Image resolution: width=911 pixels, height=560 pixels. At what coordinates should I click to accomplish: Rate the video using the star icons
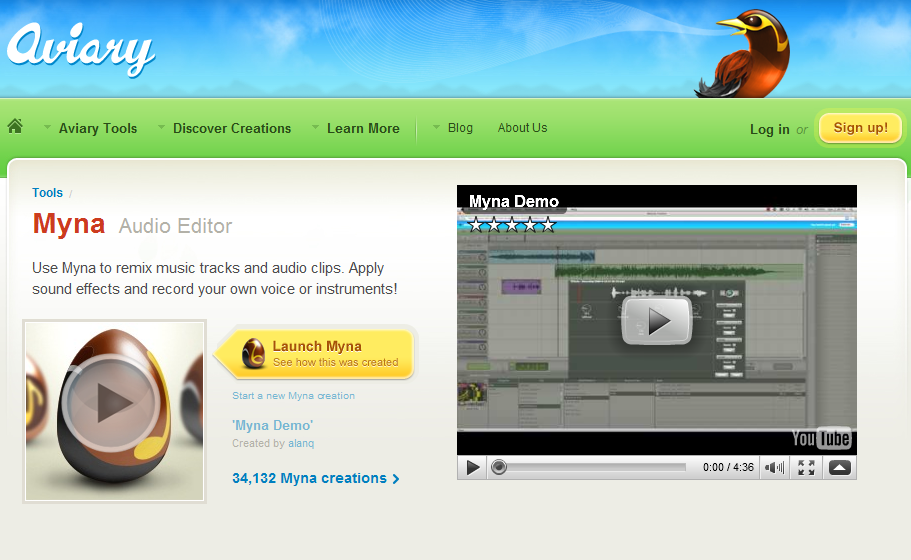pyautogui.click(x=512, y=225)
